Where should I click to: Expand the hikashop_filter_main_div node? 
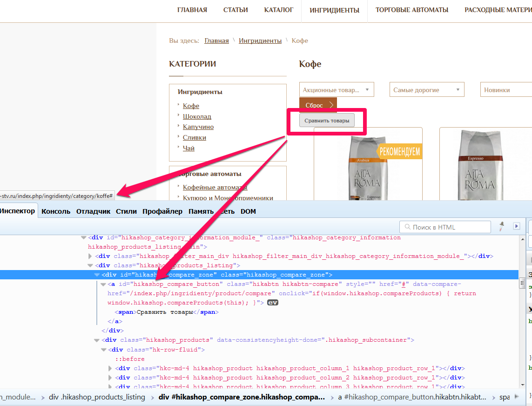[90, 256]
